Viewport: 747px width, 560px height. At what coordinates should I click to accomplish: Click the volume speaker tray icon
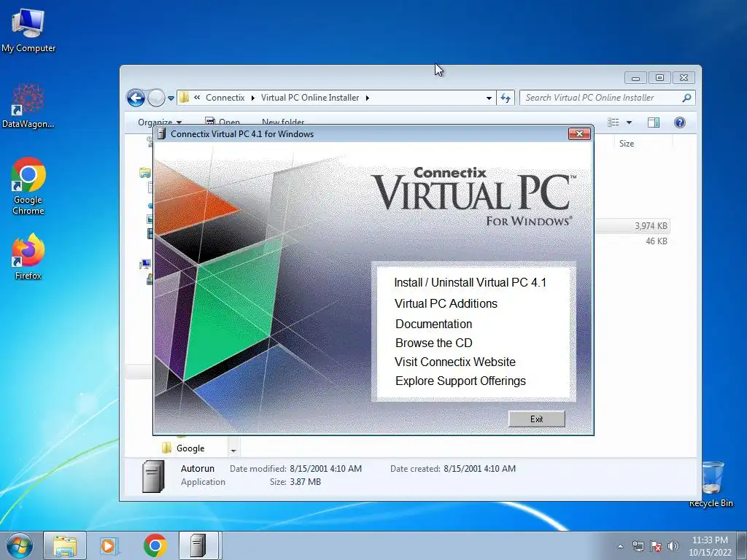point(673,546)
